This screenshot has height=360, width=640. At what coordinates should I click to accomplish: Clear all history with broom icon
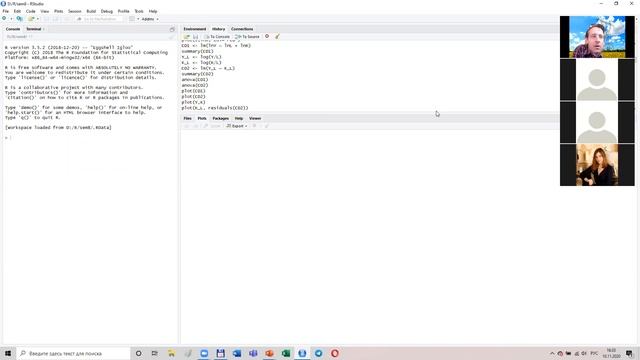click(277, 37)
